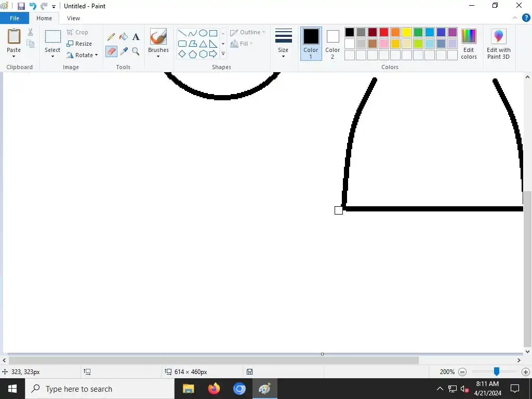This screenshot has width=532, height=399.
Task: Open Firefox from taskbar
Action: [x=214, y=389]
